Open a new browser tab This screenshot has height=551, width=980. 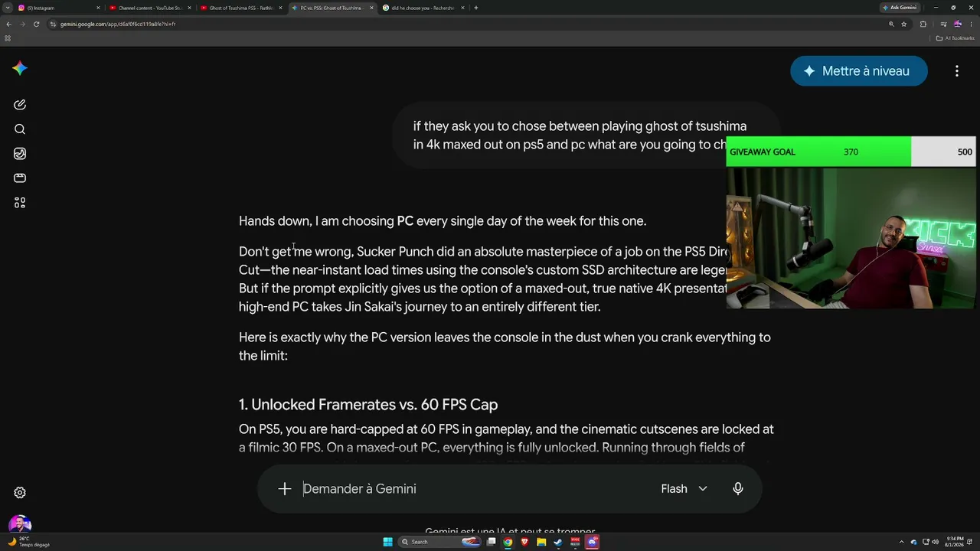point(476,8)
